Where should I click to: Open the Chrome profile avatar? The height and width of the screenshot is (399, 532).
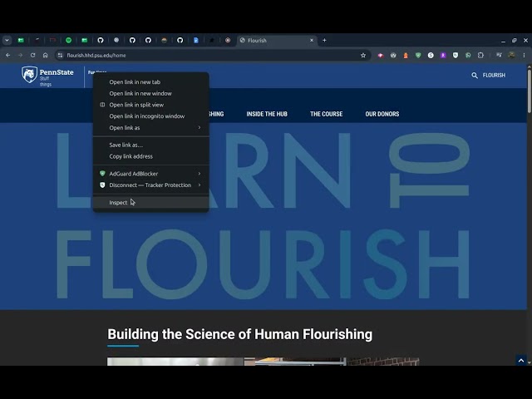(x=511, y=56)
